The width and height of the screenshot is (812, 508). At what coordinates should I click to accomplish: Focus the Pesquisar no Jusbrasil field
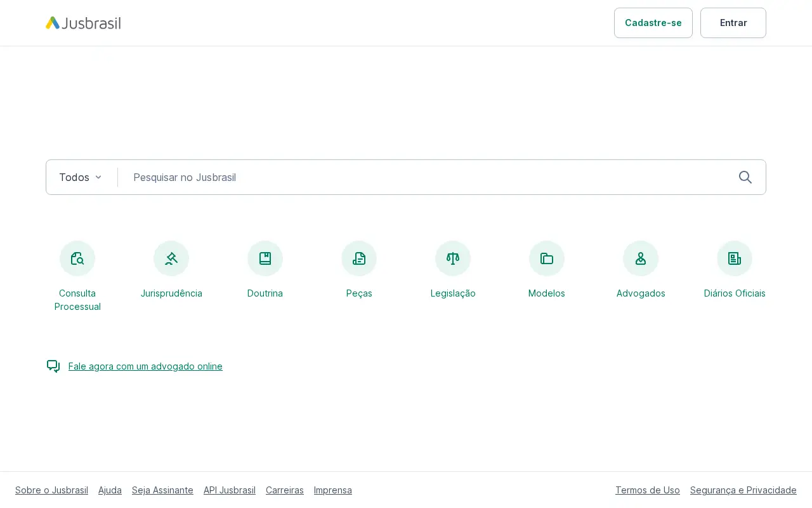tap(428, 177)
